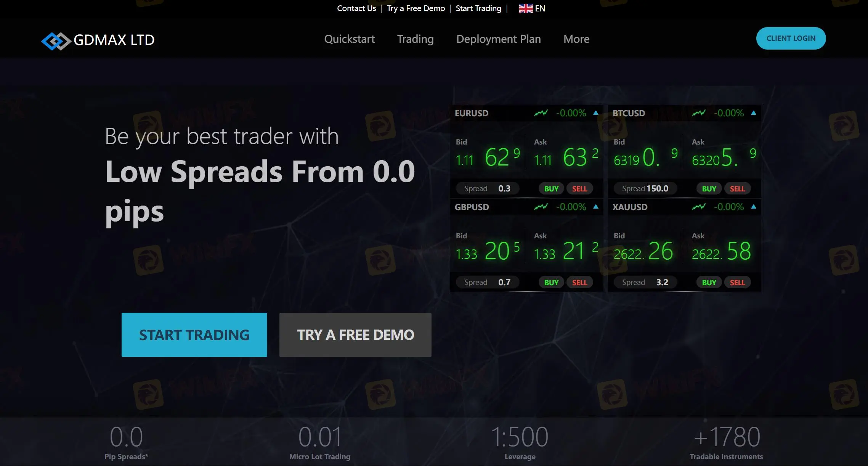Expand the Trading navigation dropdown
Viewport: 868px width, 466px height.
coord(415,39)
